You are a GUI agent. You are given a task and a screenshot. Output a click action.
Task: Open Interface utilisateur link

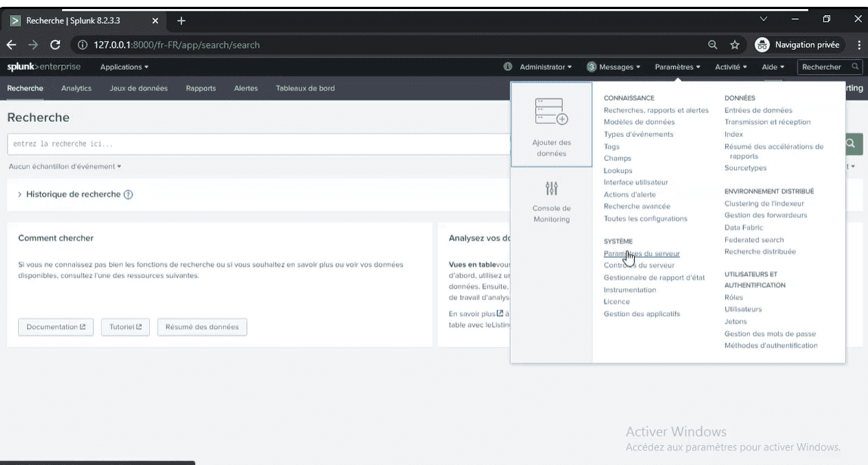point(636,182)
